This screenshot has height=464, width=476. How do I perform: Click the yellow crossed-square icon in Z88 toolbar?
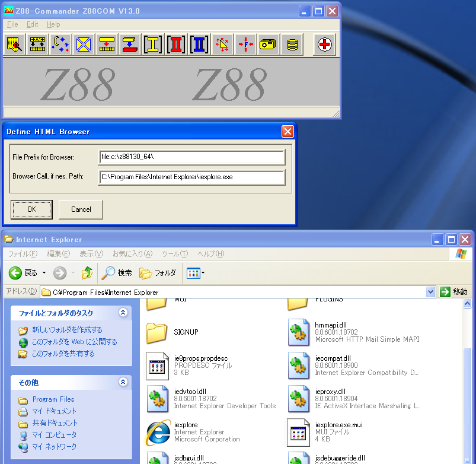84,45
